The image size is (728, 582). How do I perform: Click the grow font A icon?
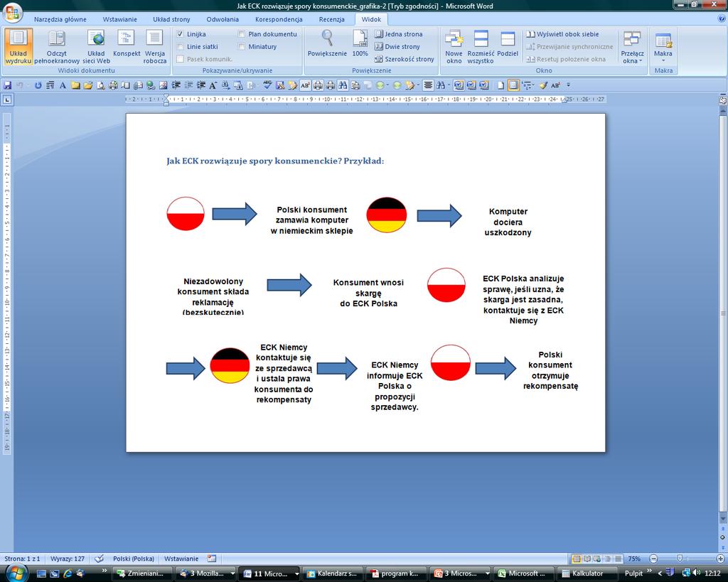[x=213, y=85]
